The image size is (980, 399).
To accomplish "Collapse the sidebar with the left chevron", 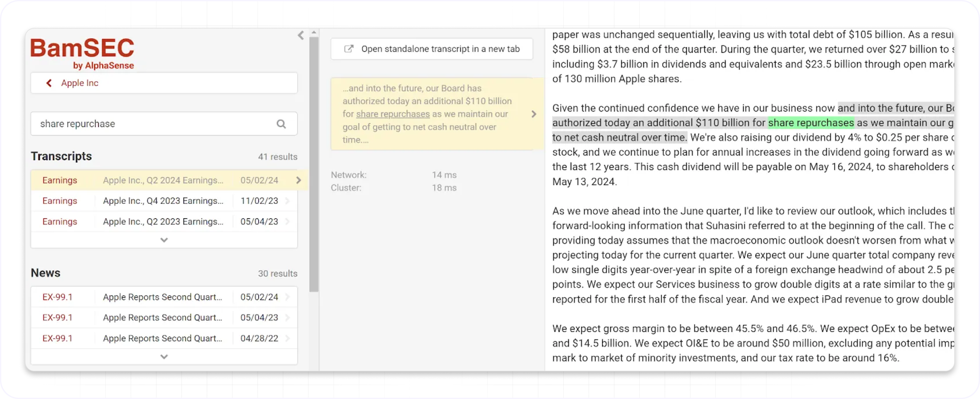I will 301,35.
